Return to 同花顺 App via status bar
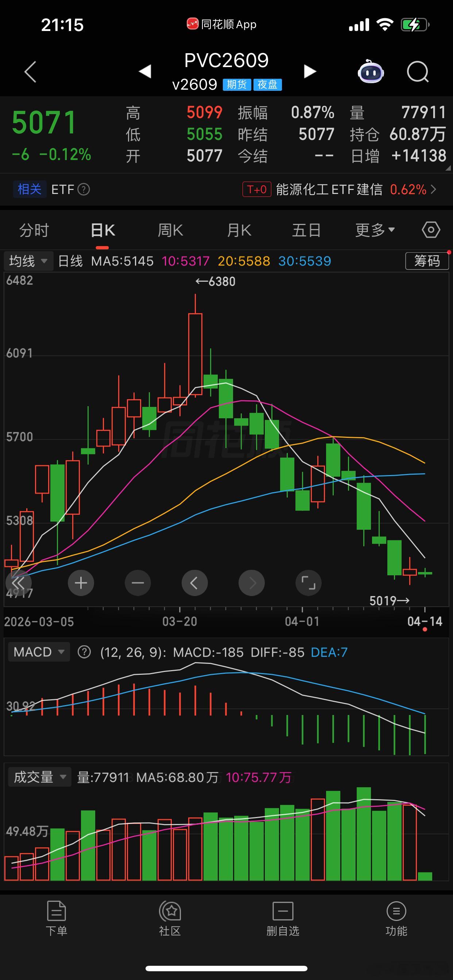453x980 pixels. (221, 24)
